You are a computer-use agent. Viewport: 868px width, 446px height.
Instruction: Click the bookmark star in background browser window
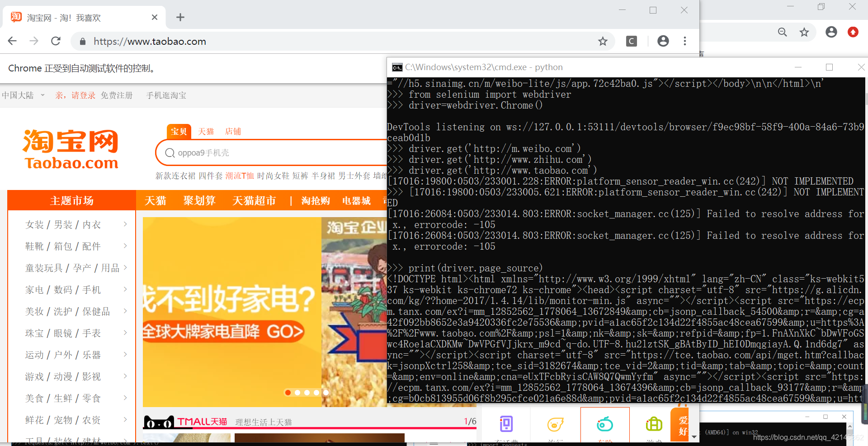[804, 32]
